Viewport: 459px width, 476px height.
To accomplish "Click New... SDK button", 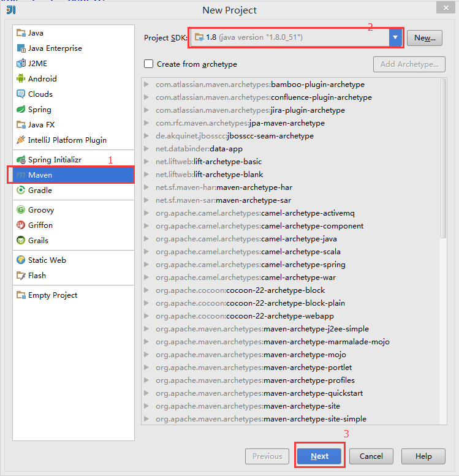I will [x=425, y=38].
